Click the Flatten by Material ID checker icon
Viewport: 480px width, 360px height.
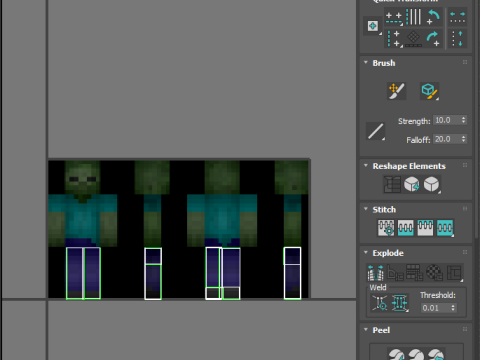click(x=434, y=272)
